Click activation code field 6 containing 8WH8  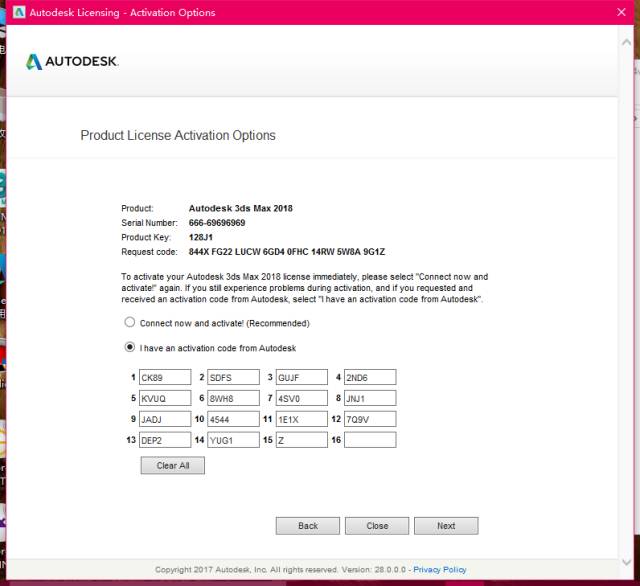(x=233, y=398)
